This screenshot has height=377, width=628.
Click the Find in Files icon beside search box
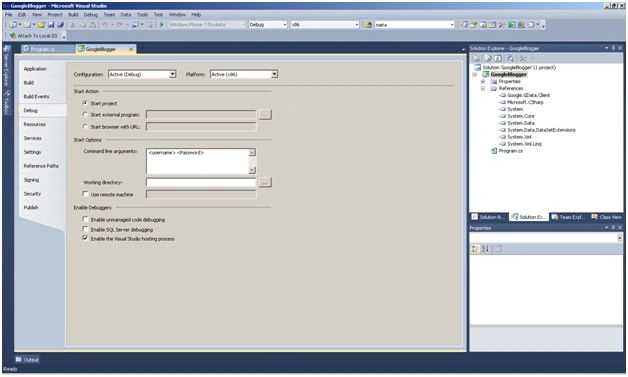coord(368,25)
